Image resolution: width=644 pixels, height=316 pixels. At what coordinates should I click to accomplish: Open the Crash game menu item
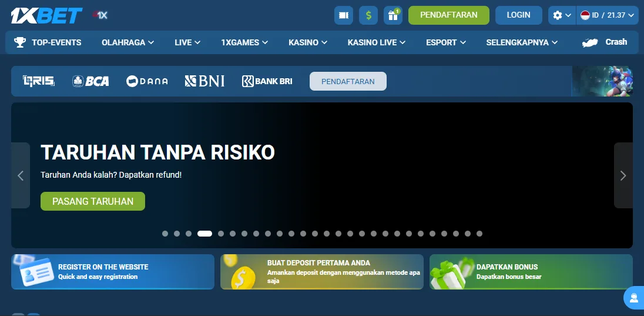pos(605,42)
